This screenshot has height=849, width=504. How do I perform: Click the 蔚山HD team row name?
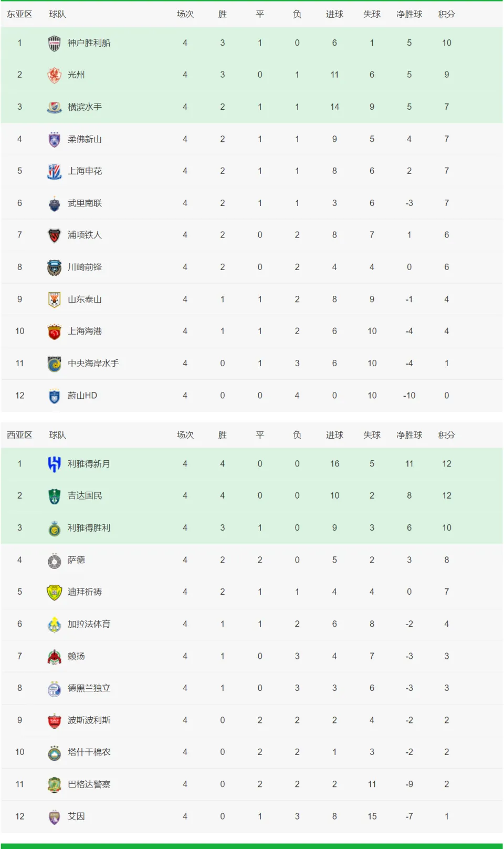point(82,396)
